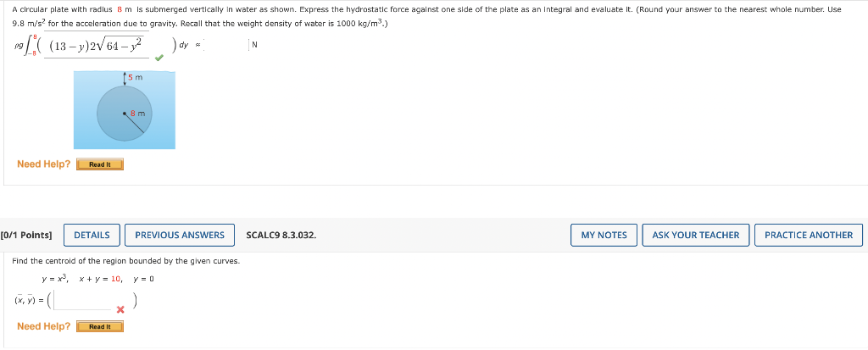Click the SCALC9 8.3.032 question label
The width and height of the screenshot is (868, 350).
(x=281, y=236)
